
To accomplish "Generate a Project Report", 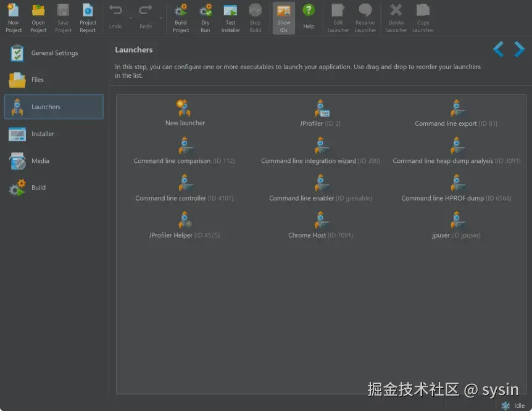I will point(88,17).
